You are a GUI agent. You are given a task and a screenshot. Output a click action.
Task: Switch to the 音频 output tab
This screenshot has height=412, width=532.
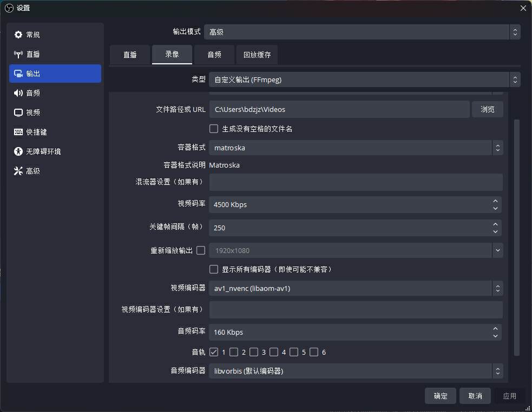click(x=214, y=55)
